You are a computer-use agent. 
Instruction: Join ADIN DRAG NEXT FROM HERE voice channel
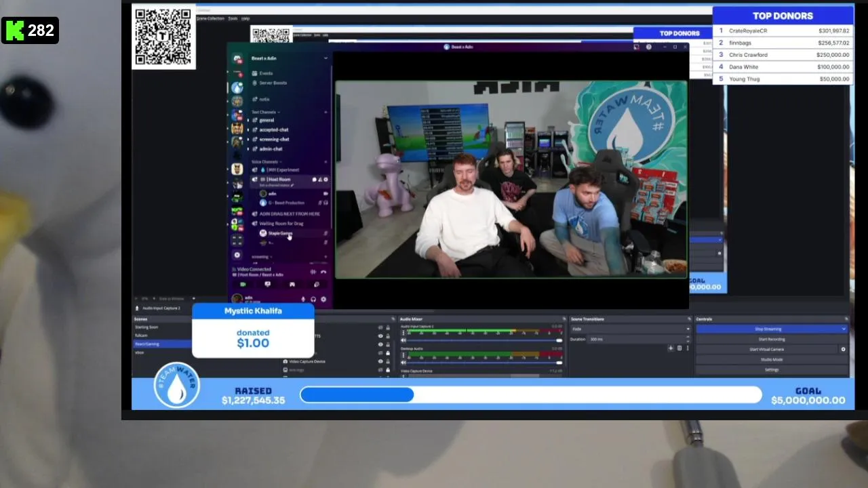pos(290,213)
